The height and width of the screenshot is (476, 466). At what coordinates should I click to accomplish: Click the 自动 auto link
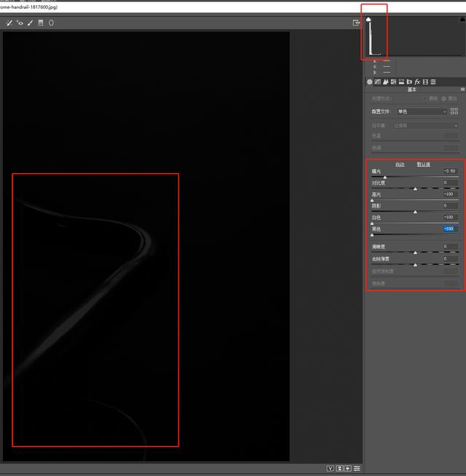pos(400,164)
